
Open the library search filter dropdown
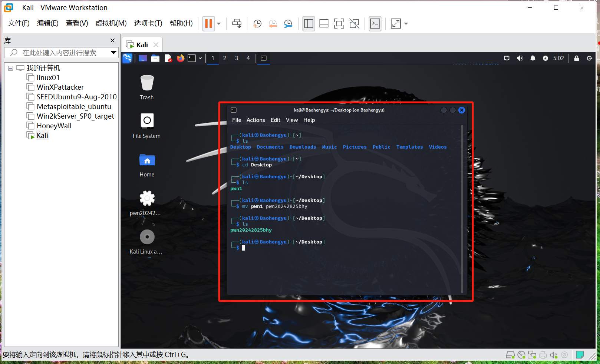(x=114, y=53)
